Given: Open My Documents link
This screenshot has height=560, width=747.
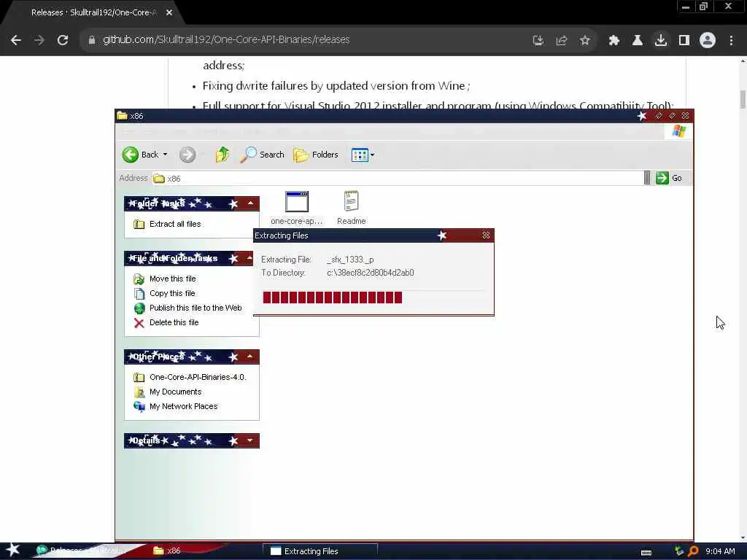Looking at the screenshot, I should coord(175,392).
